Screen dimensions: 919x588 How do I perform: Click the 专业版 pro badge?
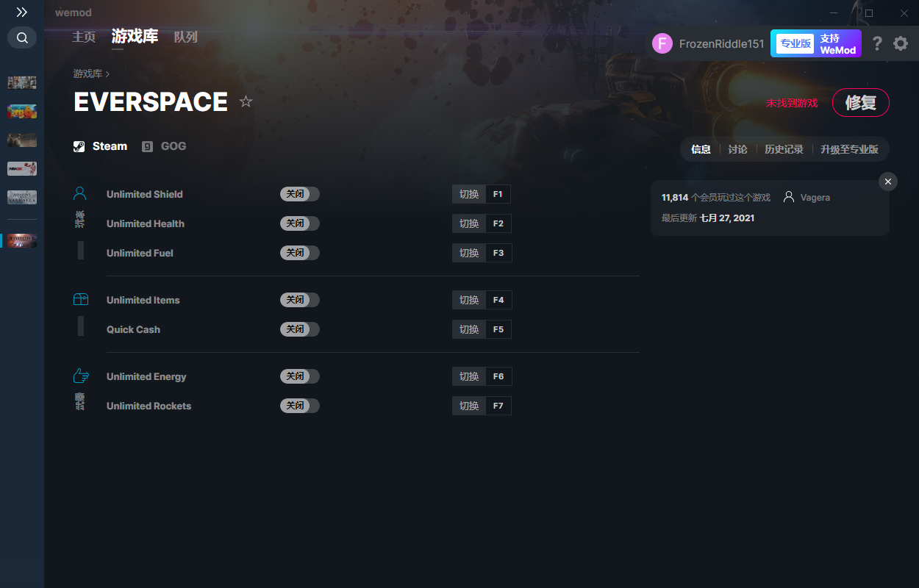(795, 43)
